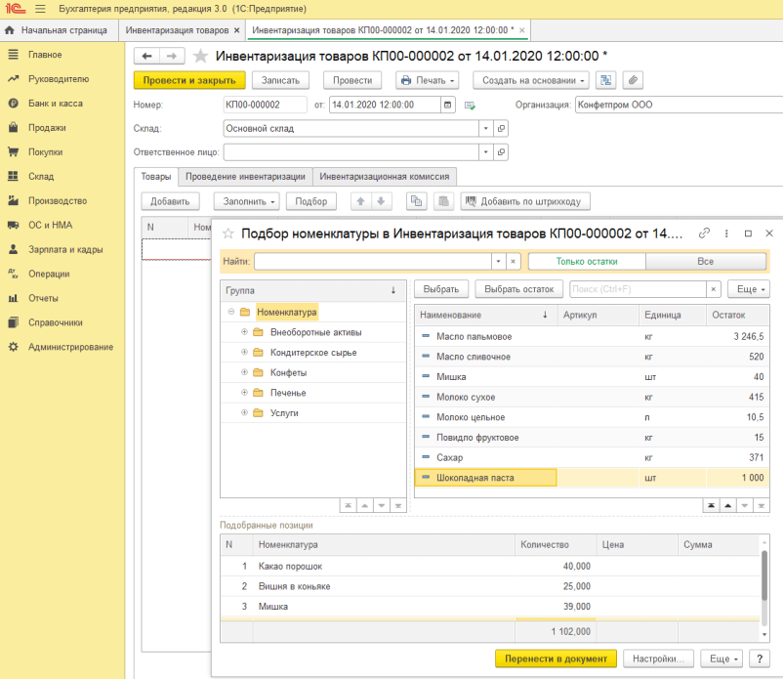Switch to the Проведение инвентаризации tab

pyautogui.click(x=245, y=176)
